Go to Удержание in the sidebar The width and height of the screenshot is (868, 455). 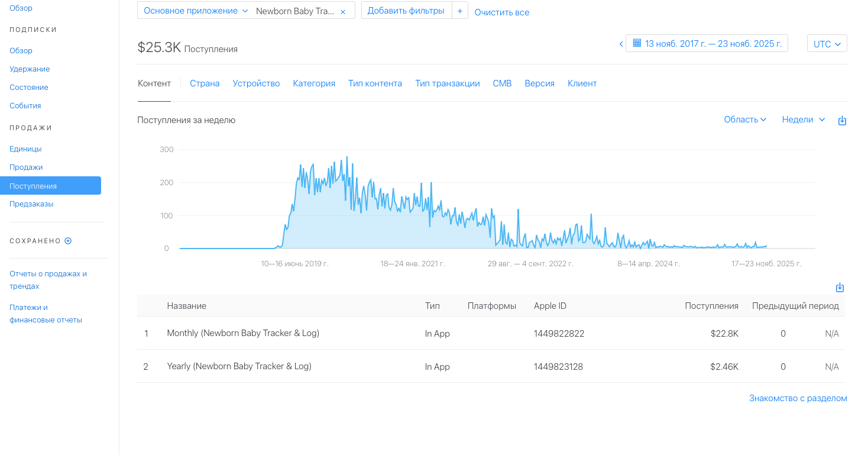(x=30, y=69)
